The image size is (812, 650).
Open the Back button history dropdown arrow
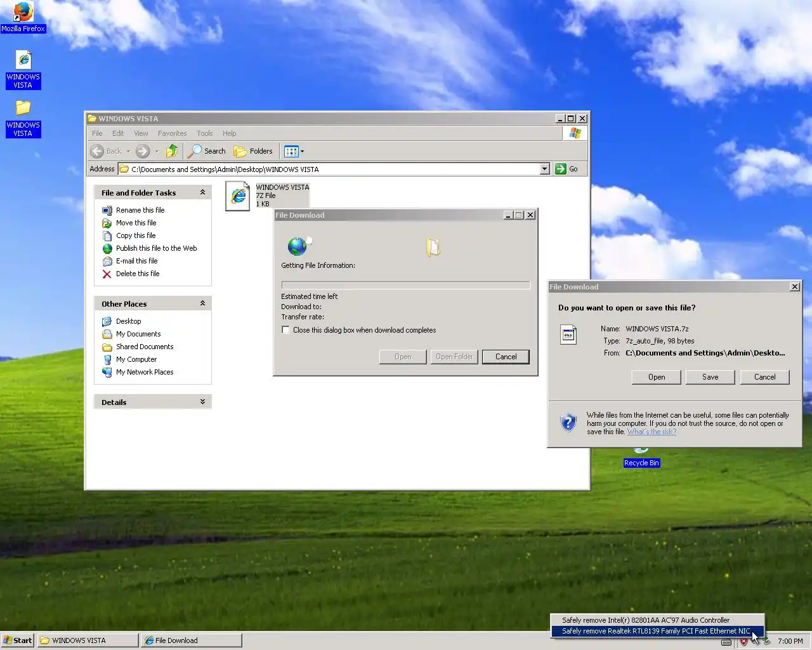click(128, 151)
